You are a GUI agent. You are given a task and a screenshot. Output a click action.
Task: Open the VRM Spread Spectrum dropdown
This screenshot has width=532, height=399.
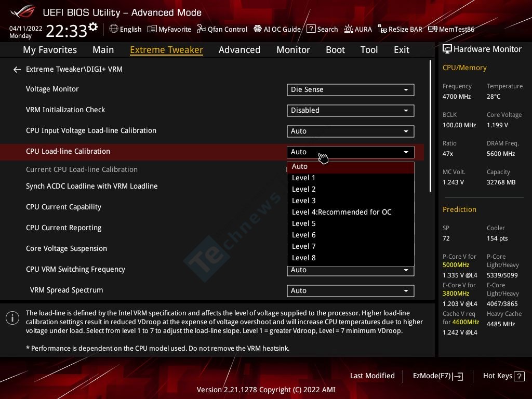pyautogui.click(x=351, y=291)
